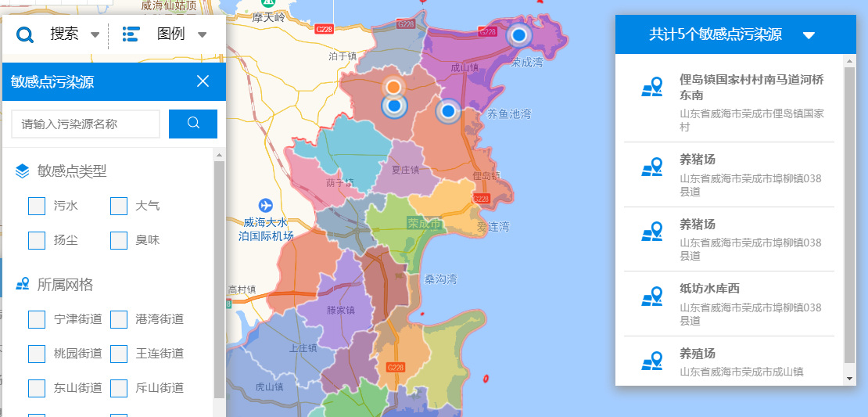The image size is (868, 417).
Task: Check the 港湾街道 checkbox
Action: pyautogui.click(x=119, y=319)
